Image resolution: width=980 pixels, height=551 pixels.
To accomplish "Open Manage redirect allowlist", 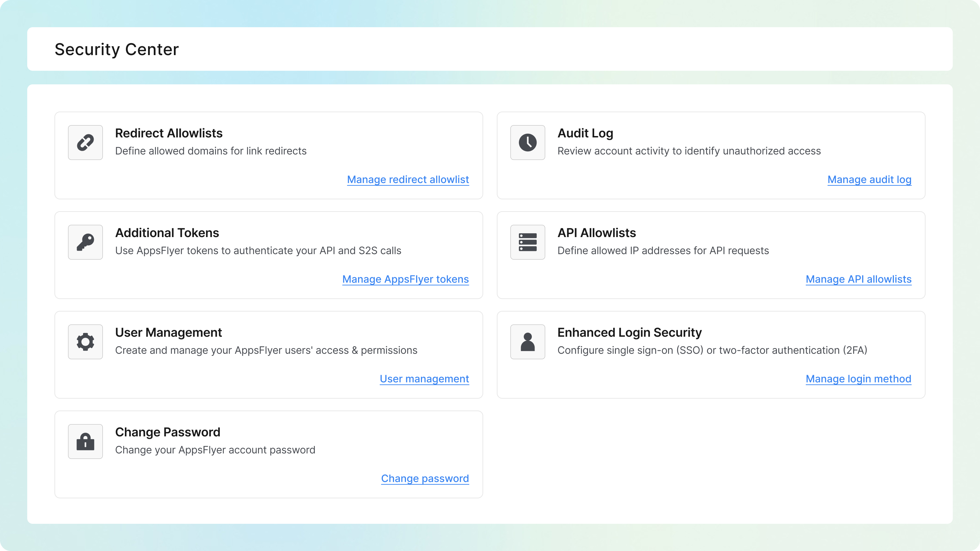I will (x=408, y=180).
